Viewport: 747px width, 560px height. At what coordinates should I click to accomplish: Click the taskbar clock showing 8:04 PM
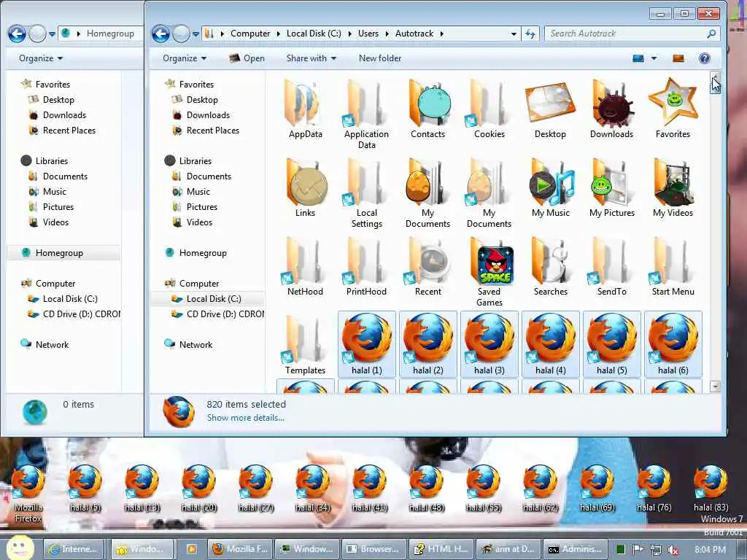[x=710, y=550]
